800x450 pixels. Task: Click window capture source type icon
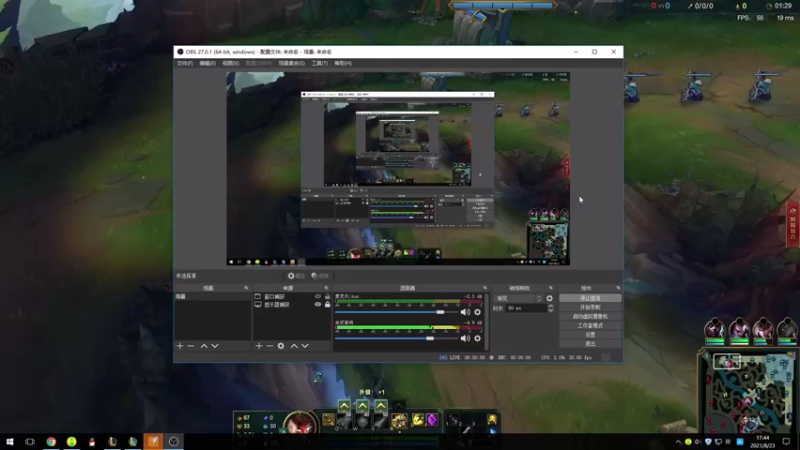click(258, 296)
